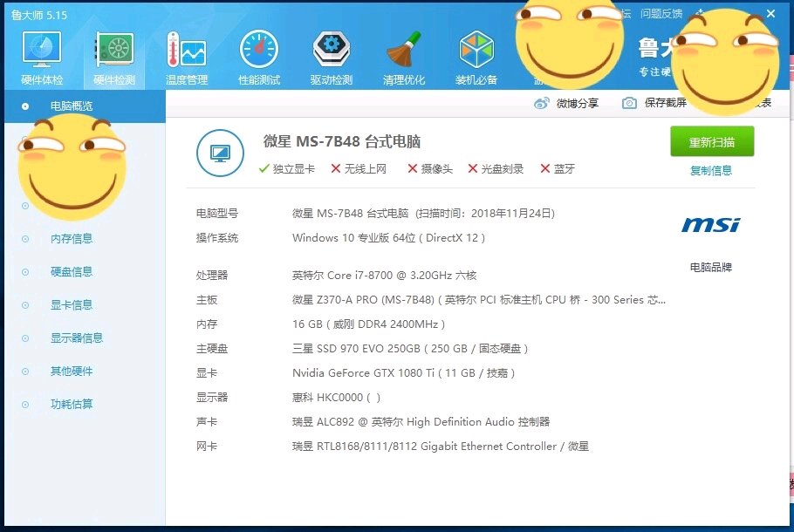Click the Weibo logo icon
The width and height of the screenshot is (794, 532).
pos(541,103)
